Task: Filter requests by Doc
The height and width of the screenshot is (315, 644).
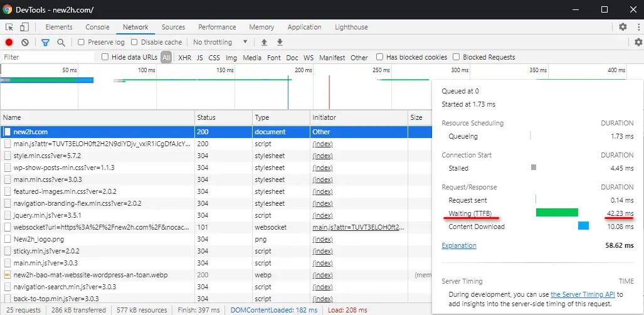Action: [292, 58]
